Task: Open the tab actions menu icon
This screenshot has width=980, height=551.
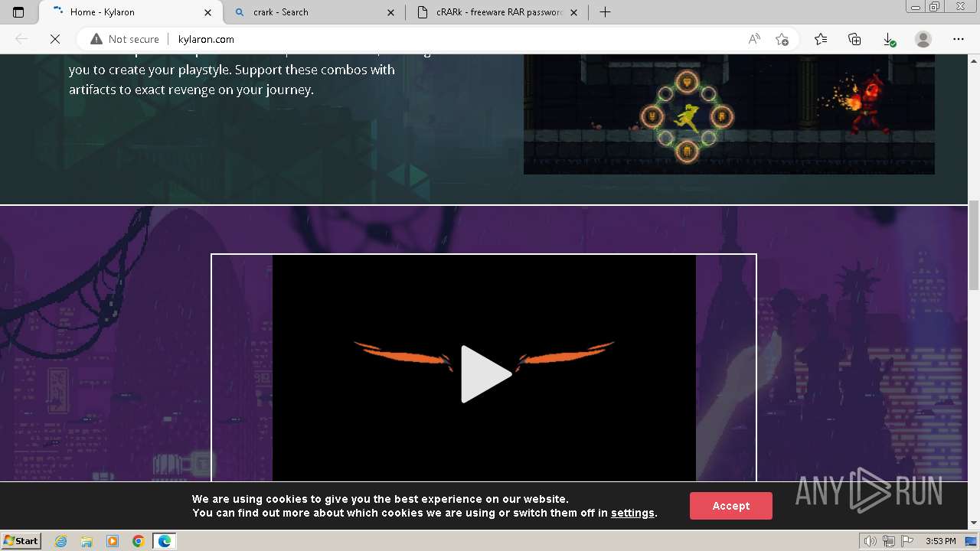Action: [18, 12]
